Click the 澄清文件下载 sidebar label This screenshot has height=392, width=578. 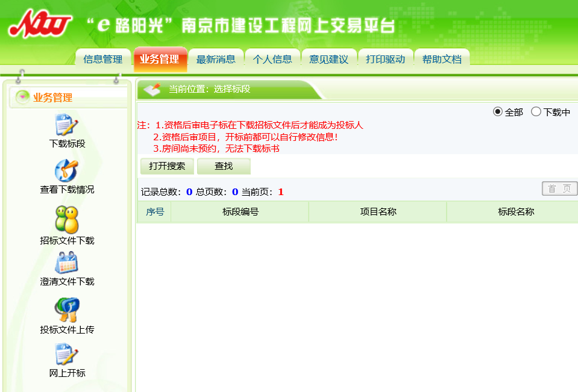tap(67, 282)
